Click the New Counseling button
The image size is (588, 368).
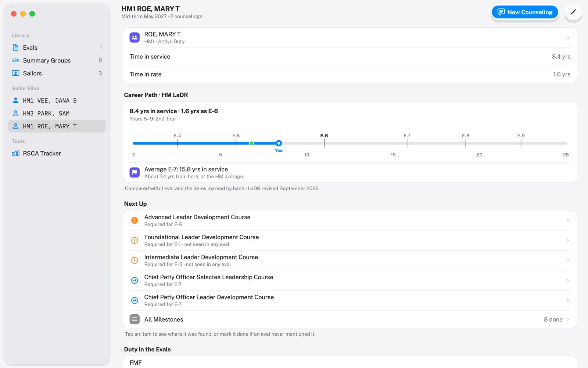[525, 12]
